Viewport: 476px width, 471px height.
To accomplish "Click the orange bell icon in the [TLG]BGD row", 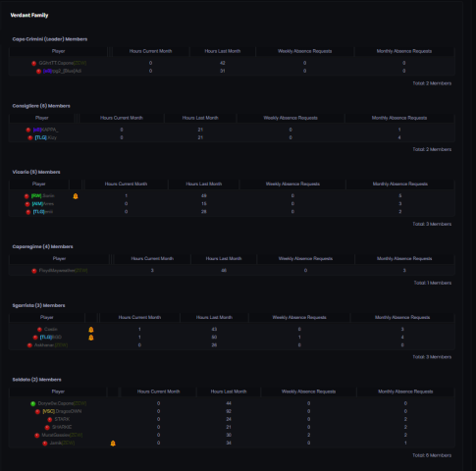I will tap(91, 338).
